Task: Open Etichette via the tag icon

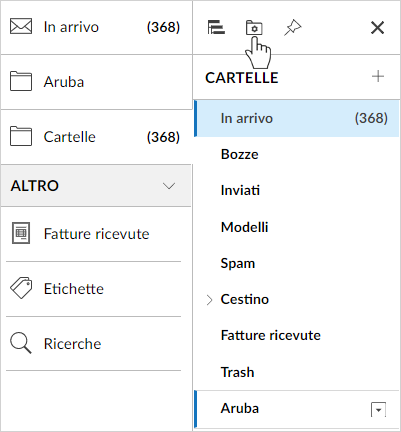Action: [x=21, y=288]
